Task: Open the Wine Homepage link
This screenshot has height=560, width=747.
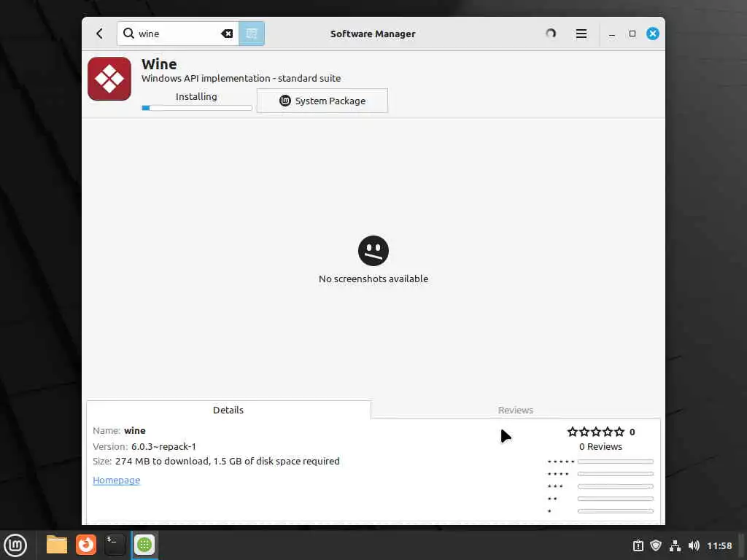Action: (x=117, y=480)
